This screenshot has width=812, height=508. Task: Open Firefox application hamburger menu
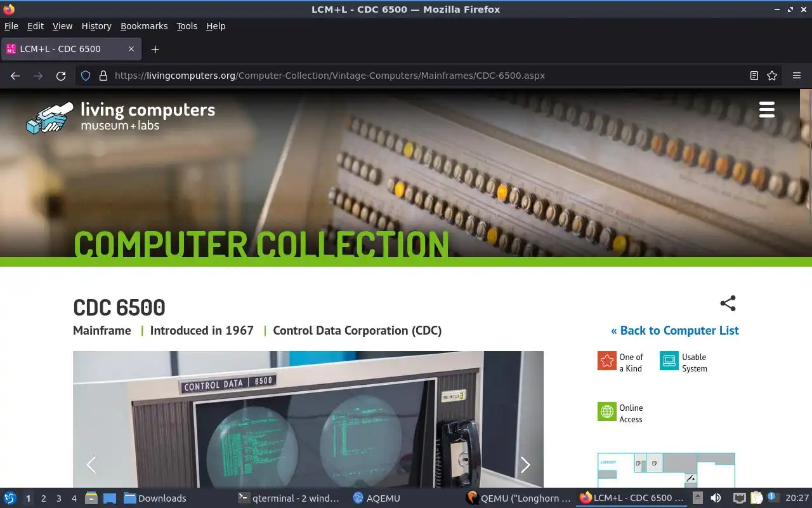[797, 76]
